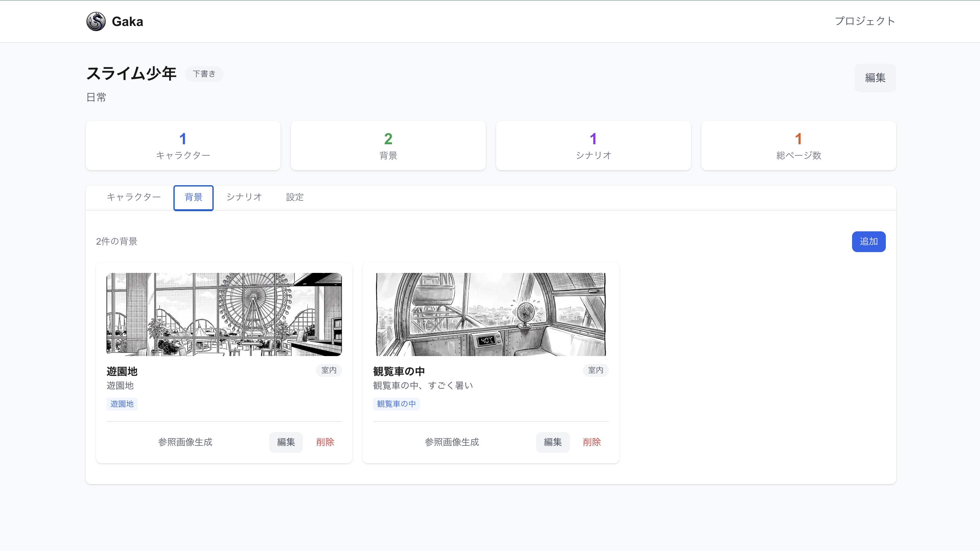Screen dimensions: 980x551
Task: Switch to the キャラクター tab
Action: [134, 197]
